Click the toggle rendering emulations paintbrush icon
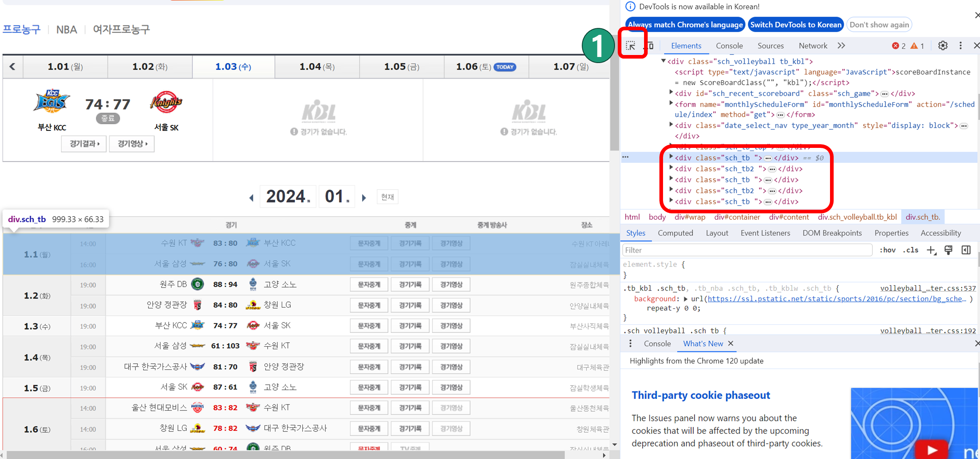Screen dimensions: 980x459 [948, 250]
